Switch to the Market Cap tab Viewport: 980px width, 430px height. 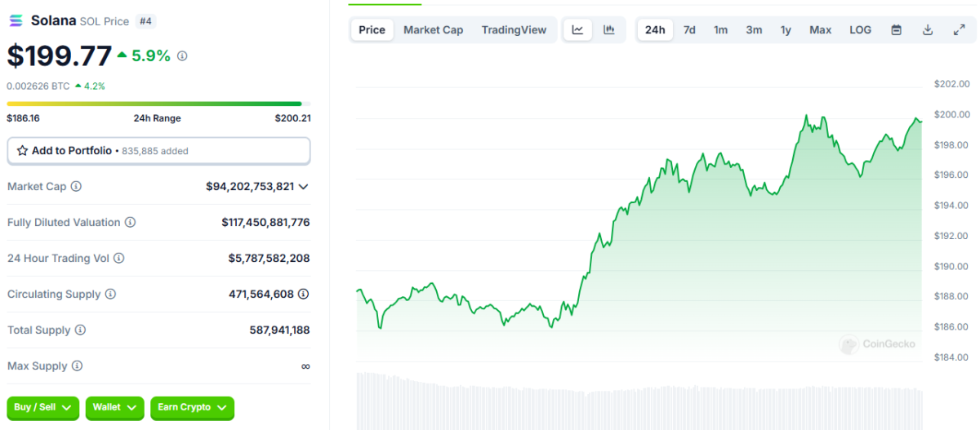coord(433,30)
